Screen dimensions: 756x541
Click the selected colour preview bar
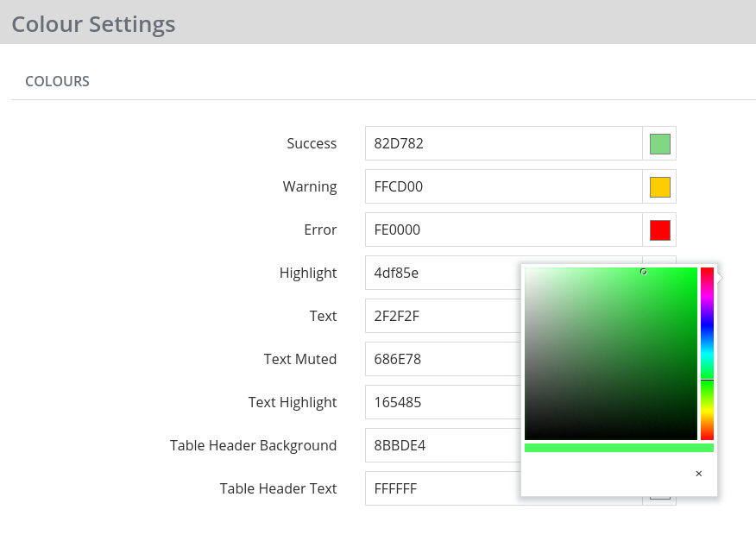(619, 448)
